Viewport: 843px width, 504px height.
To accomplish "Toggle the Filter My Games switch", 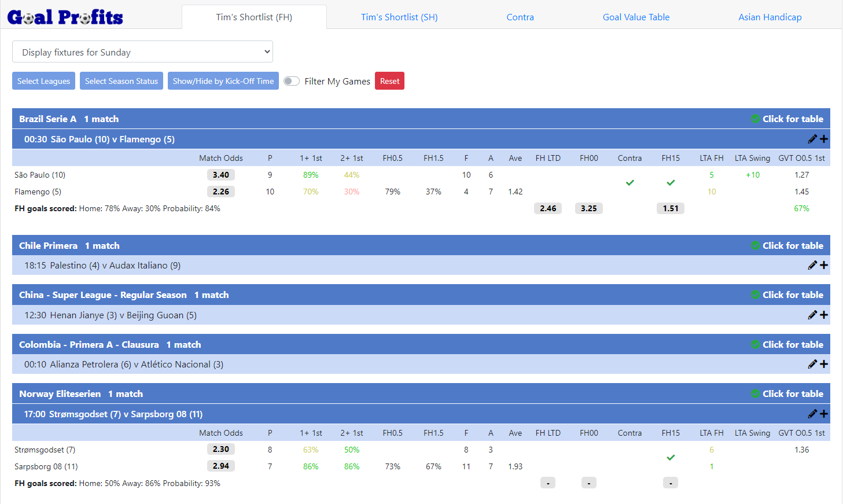I will (x=292, y=81).
